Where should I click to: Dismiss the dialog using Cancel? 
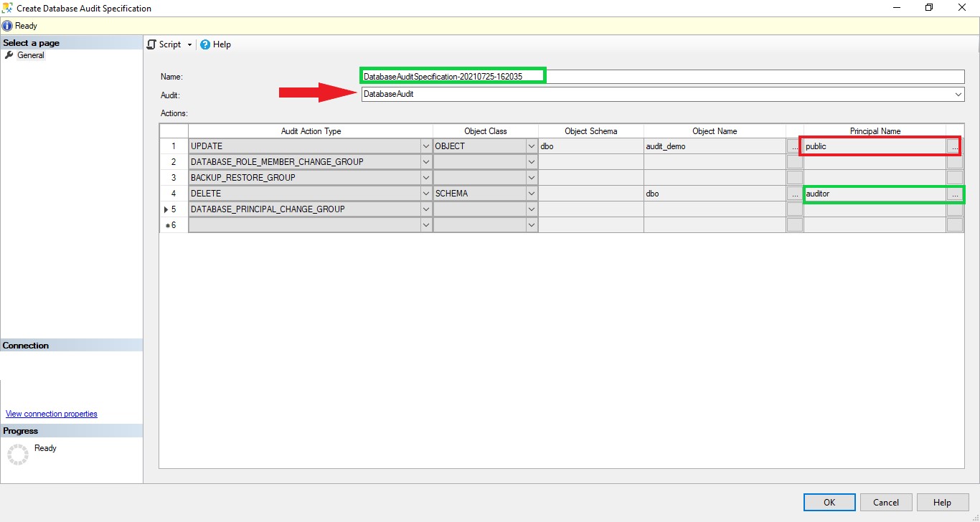(x=885, y=502)
